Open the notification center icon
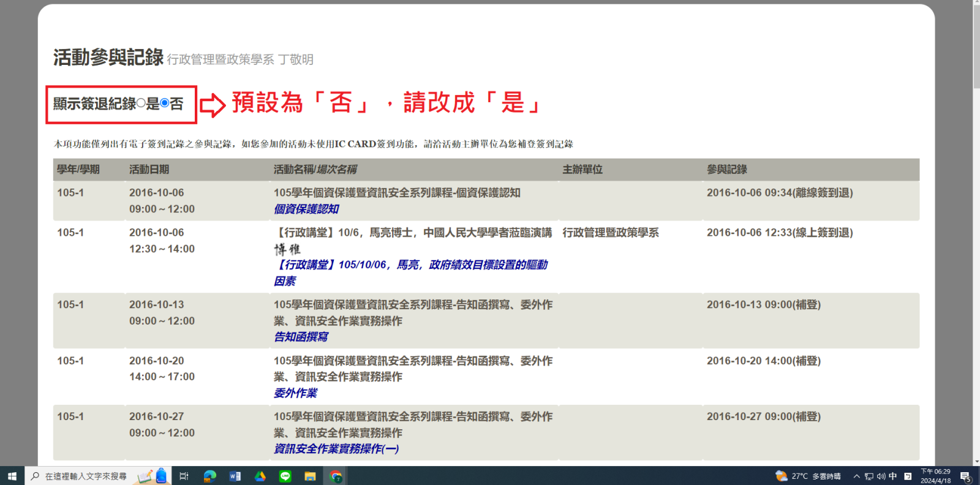This screenshot has height=485, width=980. click(x=965, y=476)
